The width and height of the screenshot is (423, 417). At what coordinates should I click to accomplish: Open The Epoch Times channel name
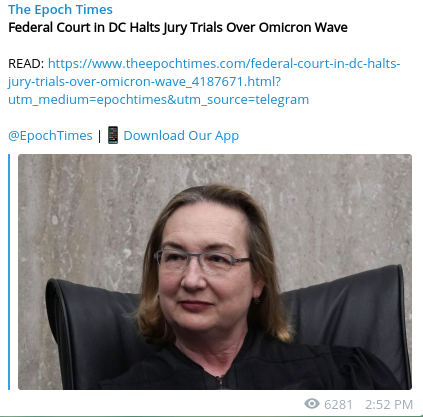coord(60,10)
